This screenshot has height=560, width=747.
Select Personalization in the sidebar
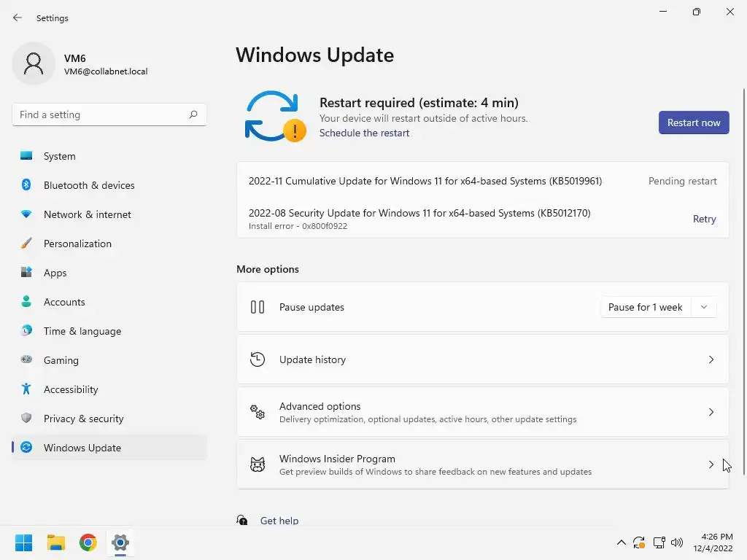[x=77, y=244]
